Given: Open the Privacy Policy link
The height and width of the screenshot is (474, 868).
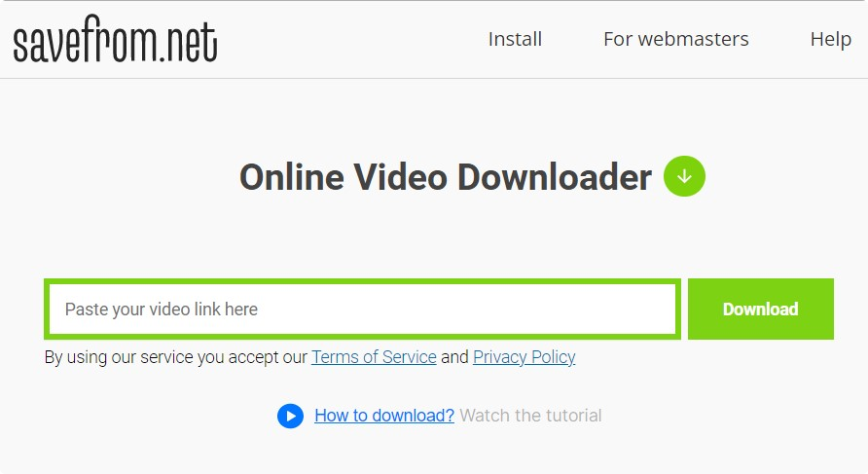Looking at the screenshot, I should (x=524, y=357).
